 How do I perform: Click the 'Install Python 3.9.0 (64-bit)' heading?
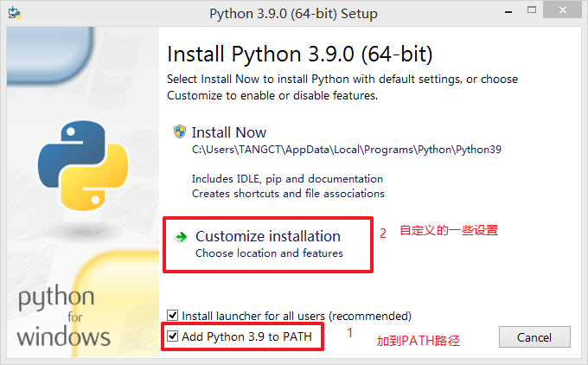click(x=300, y=54)
